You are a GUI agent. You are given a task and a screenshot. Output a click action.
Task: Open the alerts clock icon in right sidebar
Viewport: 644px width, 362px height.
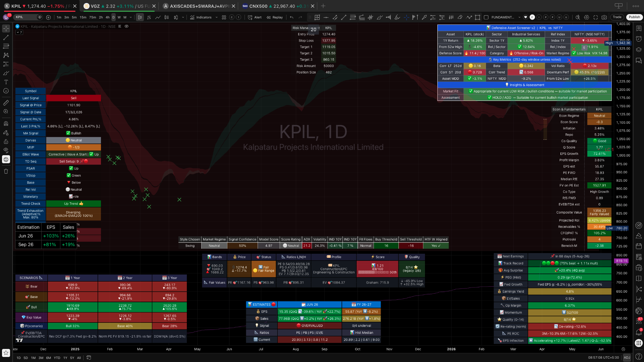pyautogui.click(x=639, y=39)
